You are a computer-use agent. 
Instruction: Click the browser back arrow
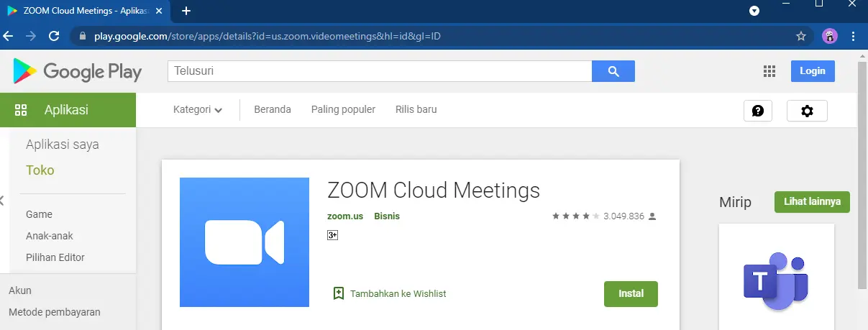point(9,35)
